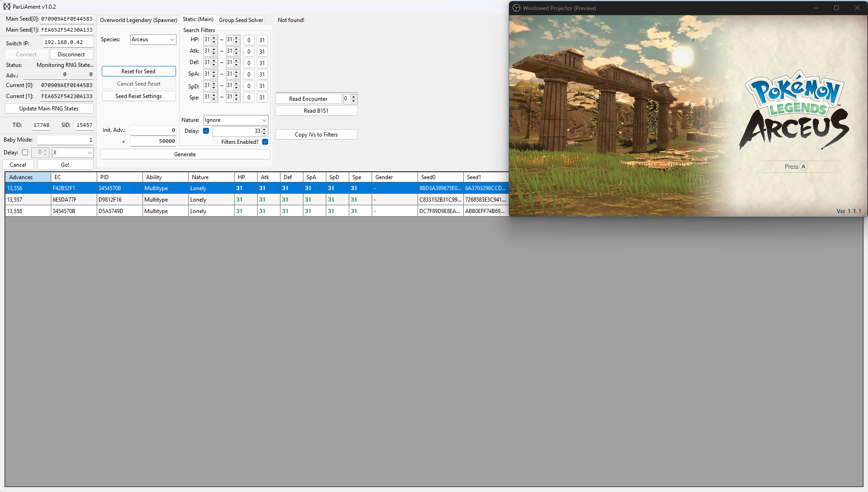
Task: Click Copy IVs to Filters button
Action: 316,135
